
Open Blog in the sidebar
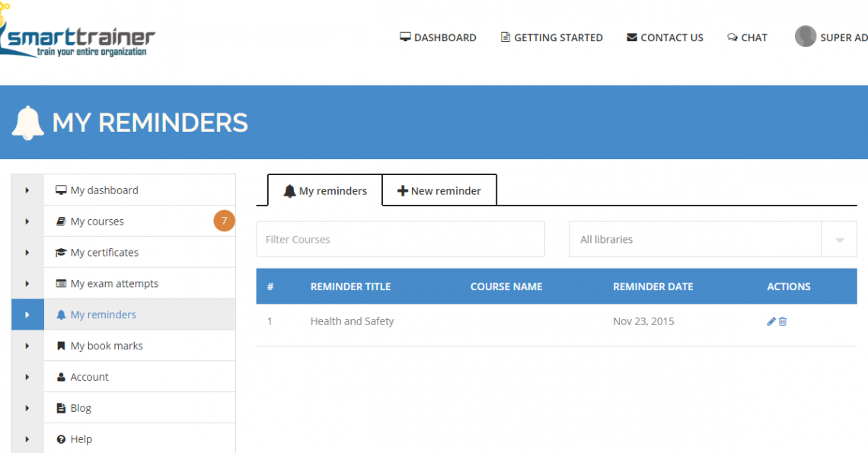[81, 408]
